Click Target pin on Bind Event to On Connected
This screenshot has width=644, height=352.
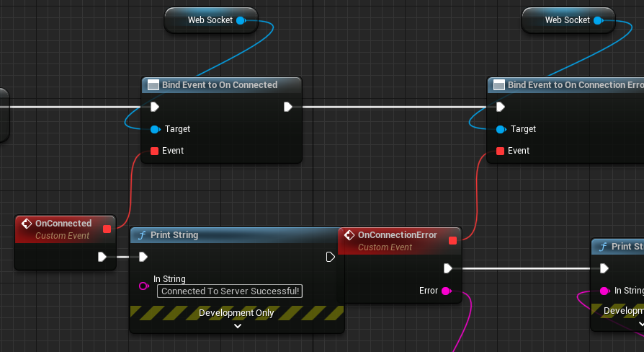[156, 130]
